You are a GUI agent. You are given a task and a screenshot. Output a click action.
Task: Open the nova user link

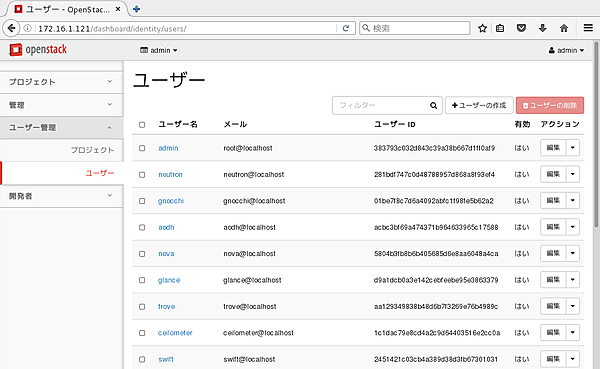[166, 254]
